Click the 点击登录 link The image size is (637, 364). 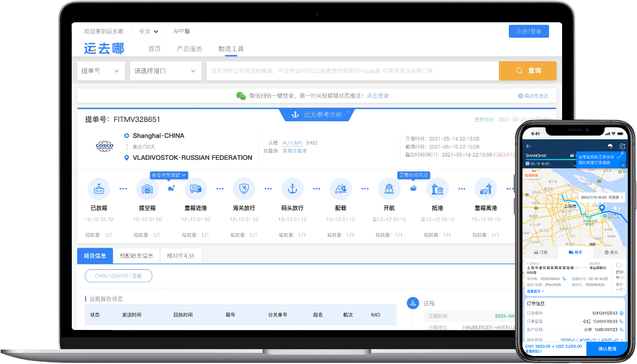378,96
